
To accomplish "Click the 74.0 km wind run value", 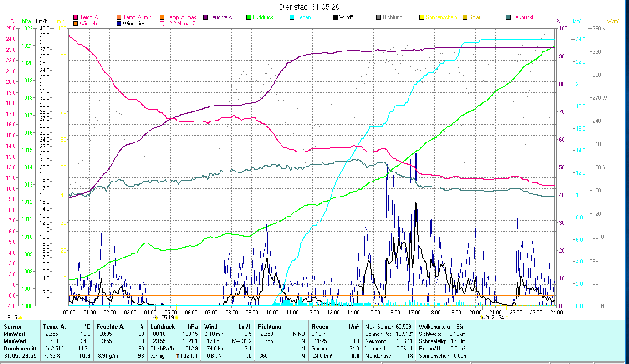I will pos(215,348).
